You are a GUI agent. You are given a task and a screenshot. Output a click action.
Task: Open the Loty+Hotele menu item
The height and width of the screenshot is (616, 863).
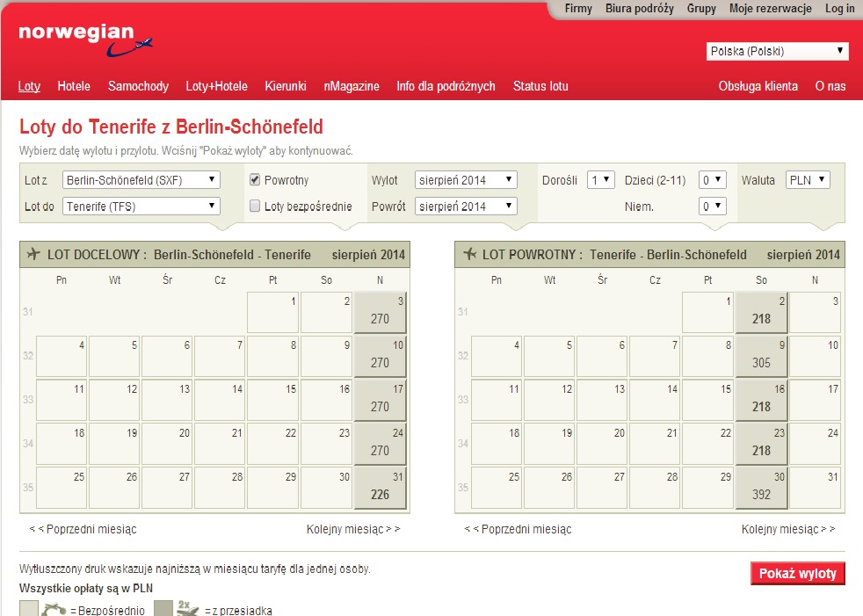[216, 86]
